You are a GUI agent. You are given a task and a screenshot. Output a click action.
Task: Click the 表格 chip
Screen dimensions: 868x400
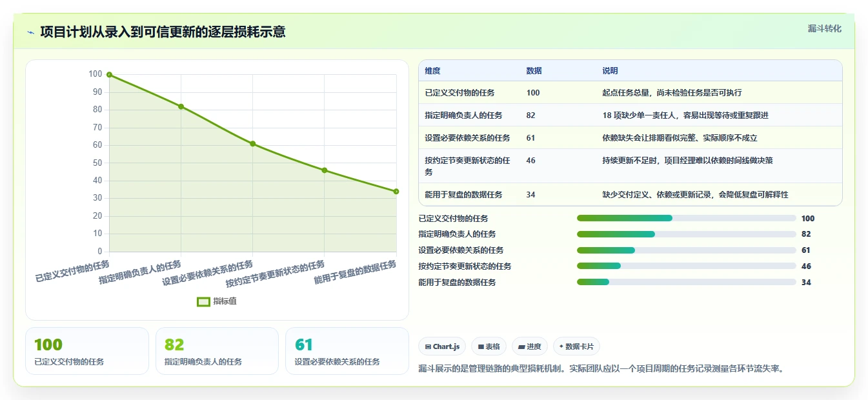click(489, 346)
